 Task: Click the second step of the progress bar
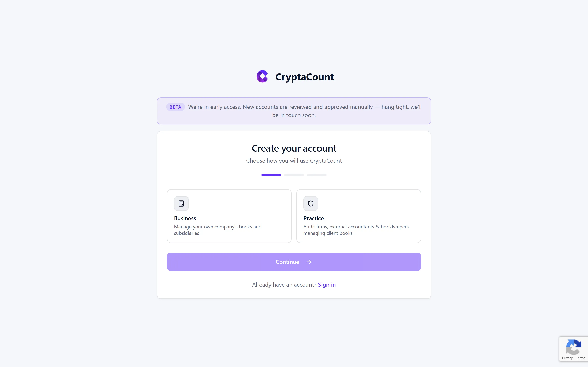click(294, 175)
